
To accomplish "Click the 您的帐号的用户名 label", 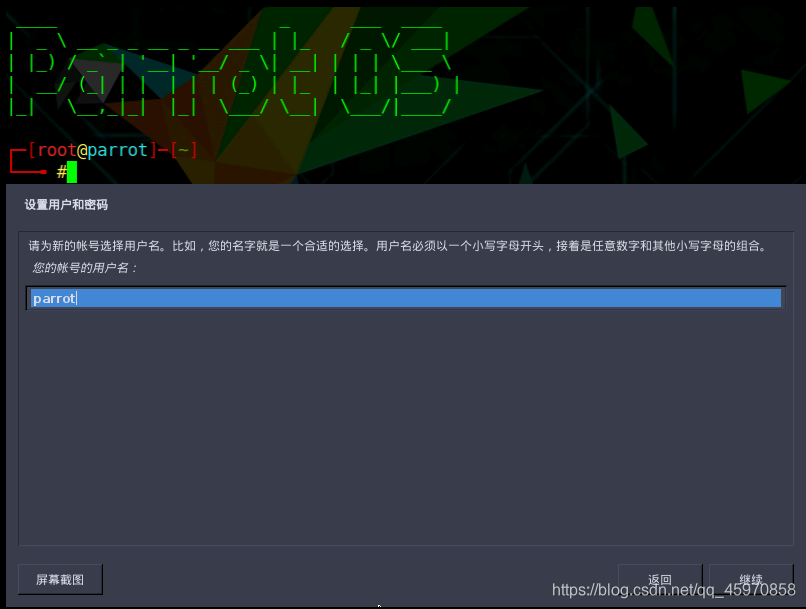I will 85,268.
